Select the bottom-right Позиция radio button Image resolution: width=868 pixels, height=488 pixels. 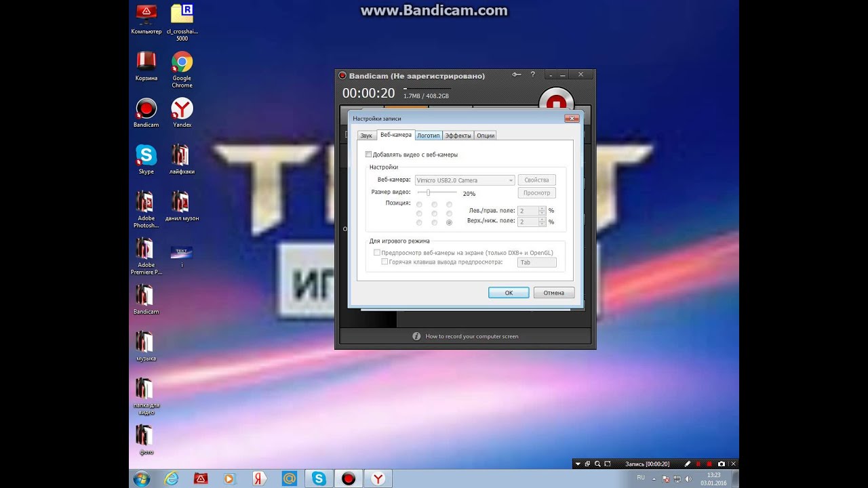(x=449, y=222)
